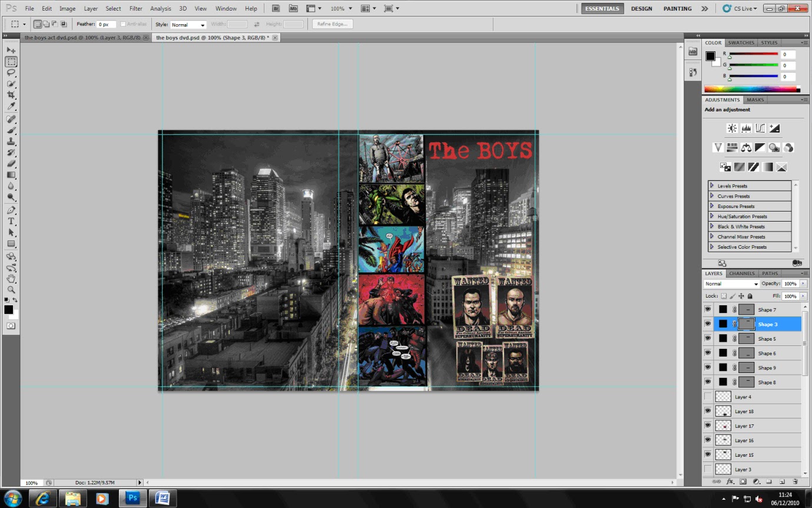This screenshot has width=812, height=508.
Task: Add a Color Balance adjustment
Action: point(746,147)
